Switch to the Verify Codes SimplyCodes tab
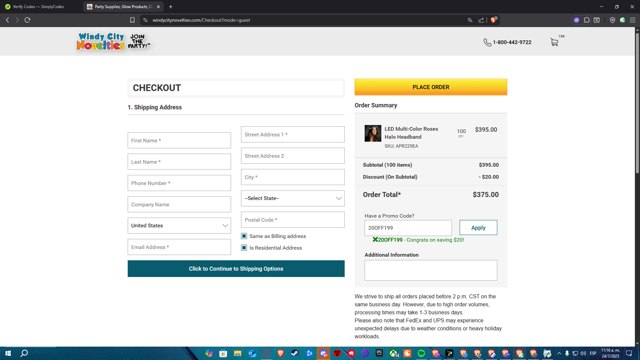This screenshot has width=640, height=360. [x=37, y=7]
